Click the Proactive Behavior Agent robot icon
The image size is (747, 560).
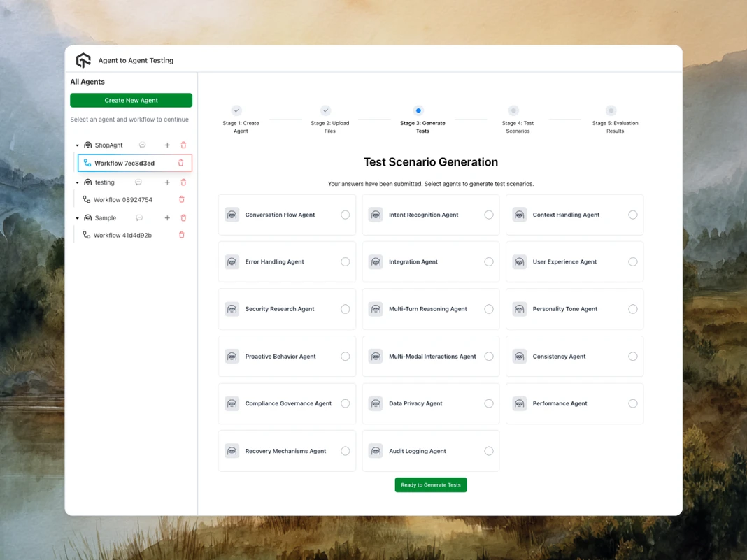232,356
